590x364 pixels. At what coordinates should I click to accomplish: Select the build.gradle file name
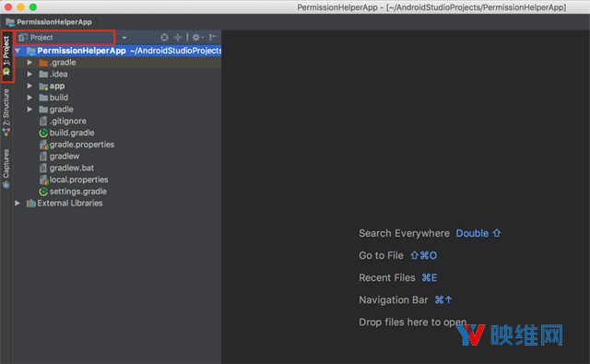[x=72, y=133]
